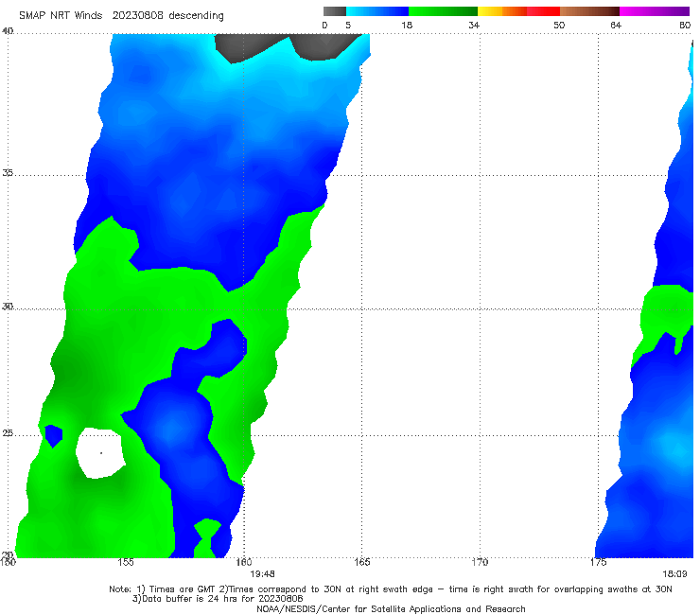Click the date "20230808" in the title
Image resolution: width=700 pixels, height=615 pixels.
click(137, 15)
